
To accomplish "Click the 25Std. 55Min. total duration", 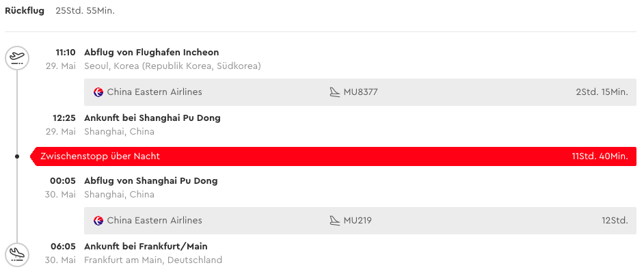I will click(85, 11).
